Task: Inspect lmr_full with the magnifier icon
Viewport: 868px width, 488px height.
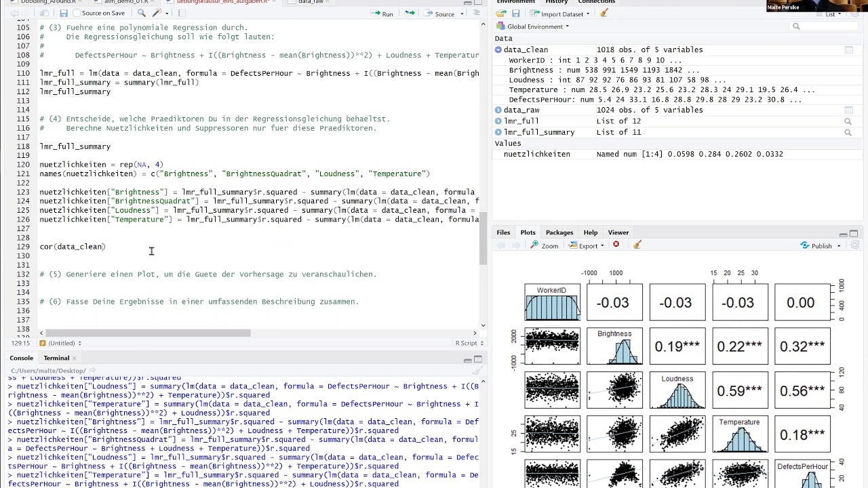Action: 848,121
